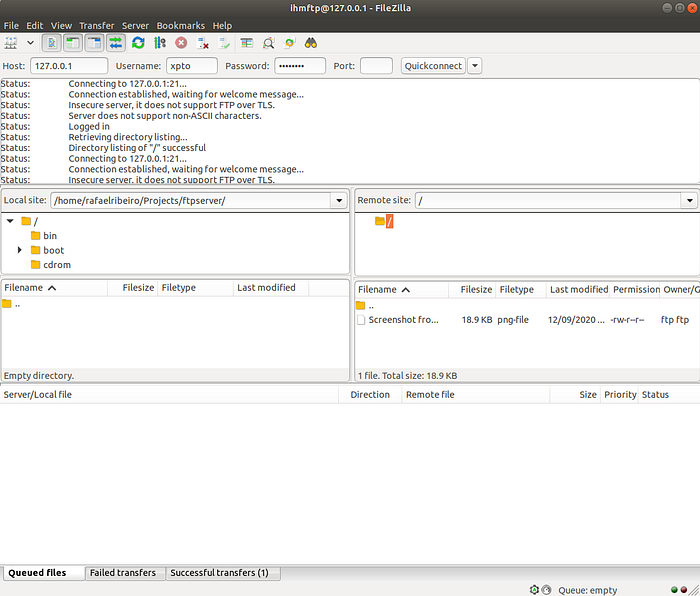Viewport: 700px width, 596px height.
Task: Open the Bookmarks menu
Action: point(180,26)
